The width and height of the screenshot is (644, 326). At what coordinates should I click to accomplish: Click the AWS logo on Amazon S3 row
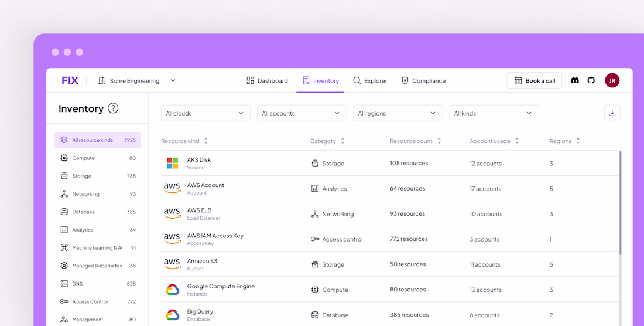(x=172, y=264)
